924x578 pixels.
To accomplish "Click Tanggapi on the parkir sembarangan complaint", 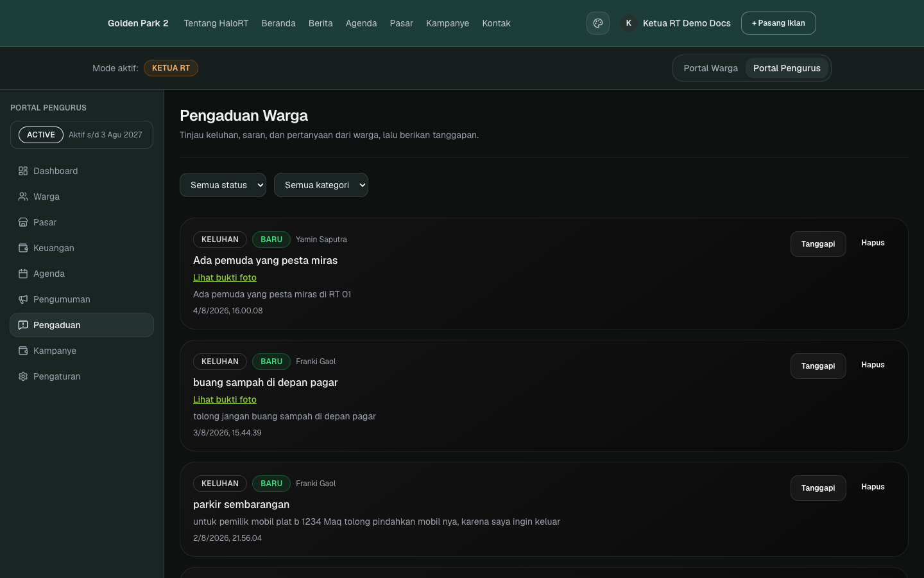I will pyautogui.click(x=818, y=488).
